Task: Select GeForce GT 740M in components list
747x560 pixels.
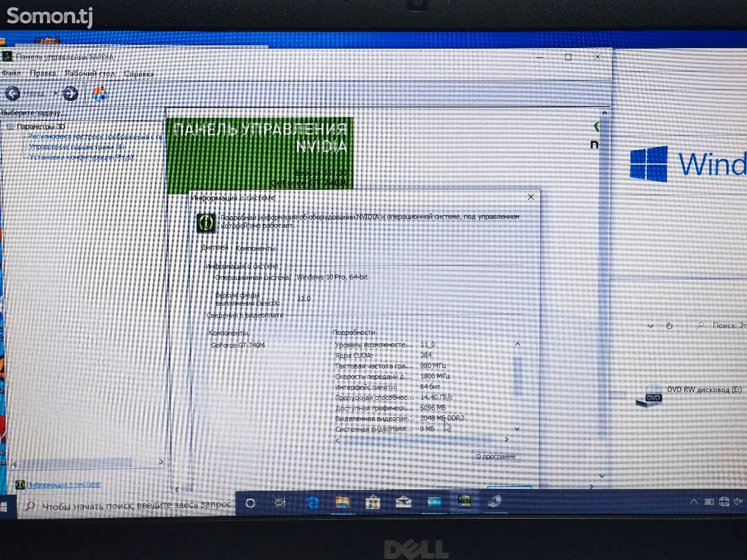Action: (x=238, y=345)
